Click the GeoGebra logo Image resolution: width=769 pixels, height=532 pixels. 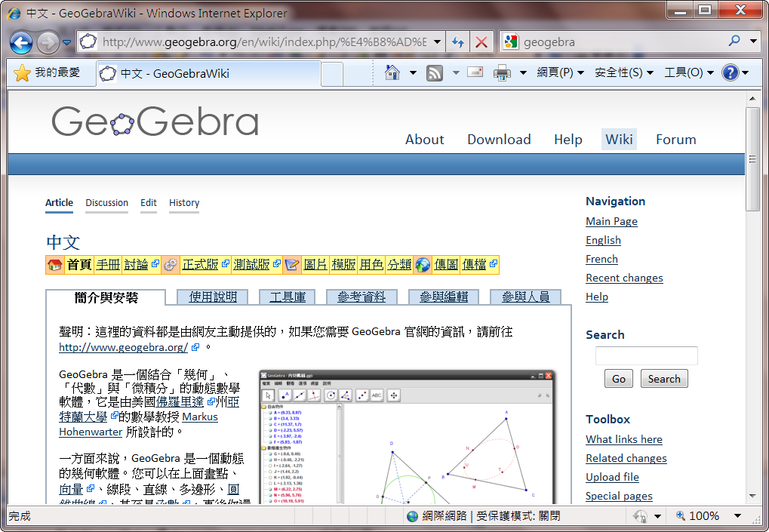coord(155,121)
